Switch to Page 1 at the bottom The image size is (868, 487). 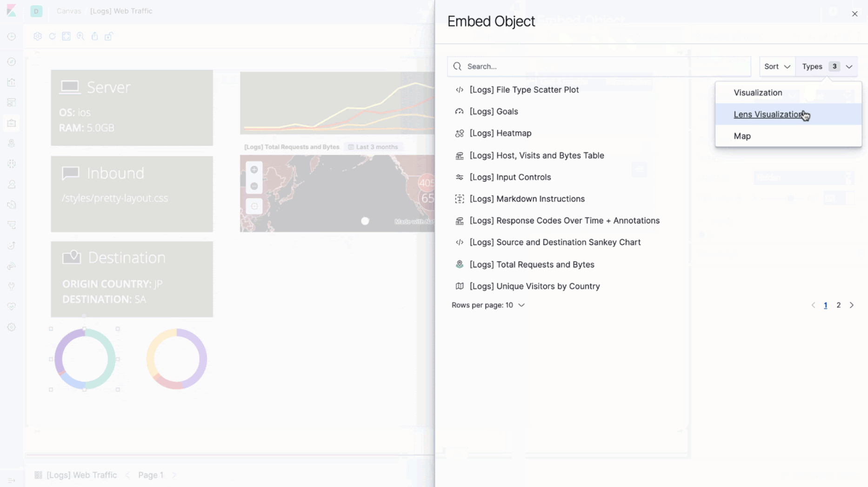(x=150, y=475)
